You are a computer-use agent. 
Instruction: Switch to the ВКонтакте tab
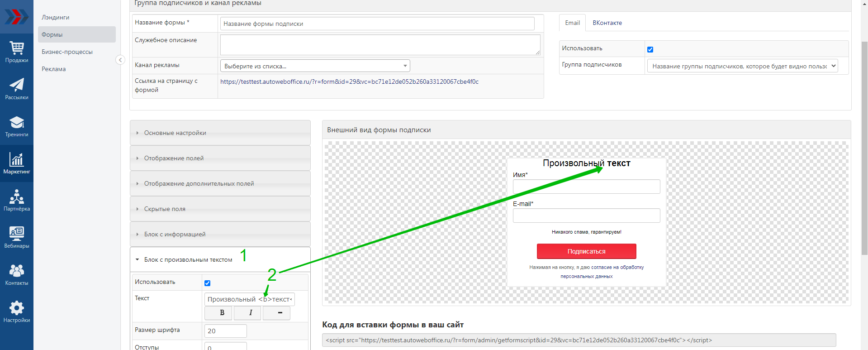click(x=607, y=23)
